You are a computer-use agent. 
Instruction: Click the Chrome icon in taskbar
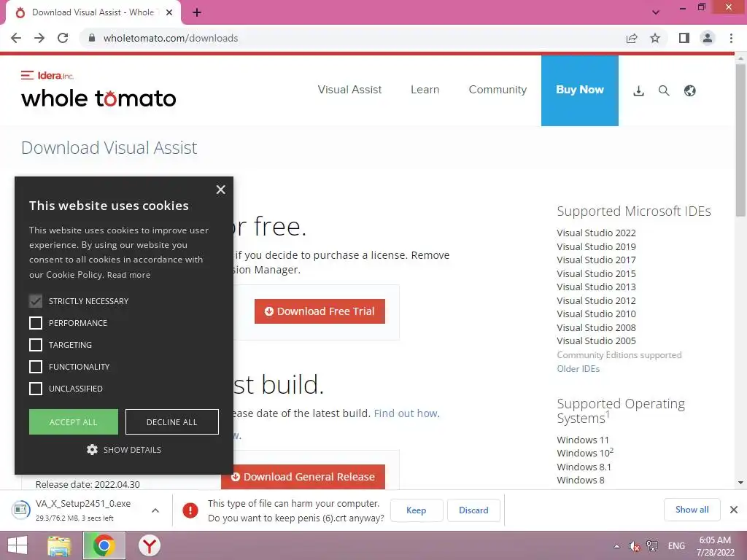point(104,545)
